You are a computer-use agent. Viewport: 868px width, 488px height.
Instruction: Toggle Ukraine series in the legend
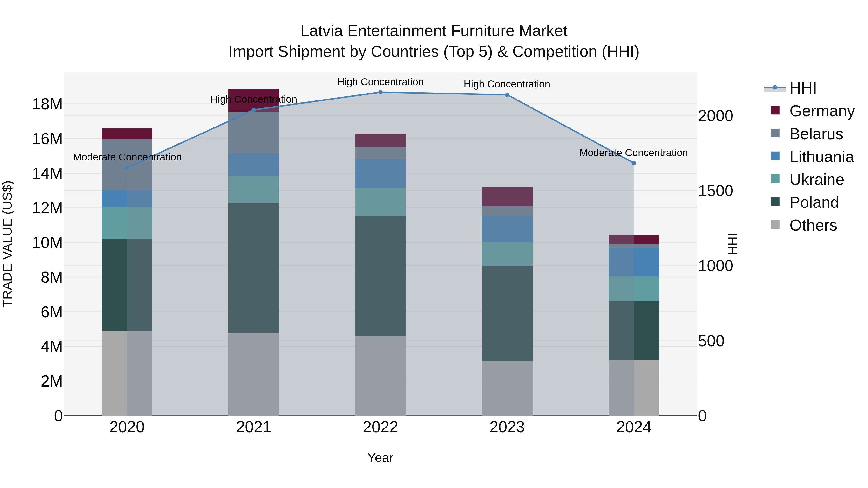[807, 179]
